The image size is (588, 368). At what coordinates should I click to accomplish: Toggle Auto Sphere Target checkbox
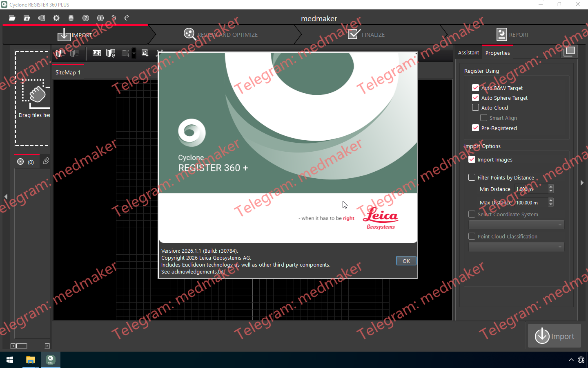(475, 97)
